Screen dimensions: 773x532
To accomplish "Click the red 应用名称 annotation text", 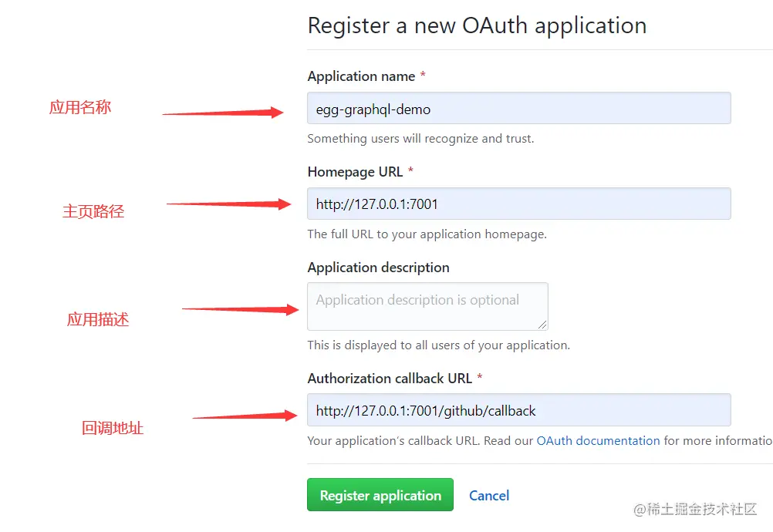I will click(80, 108).
